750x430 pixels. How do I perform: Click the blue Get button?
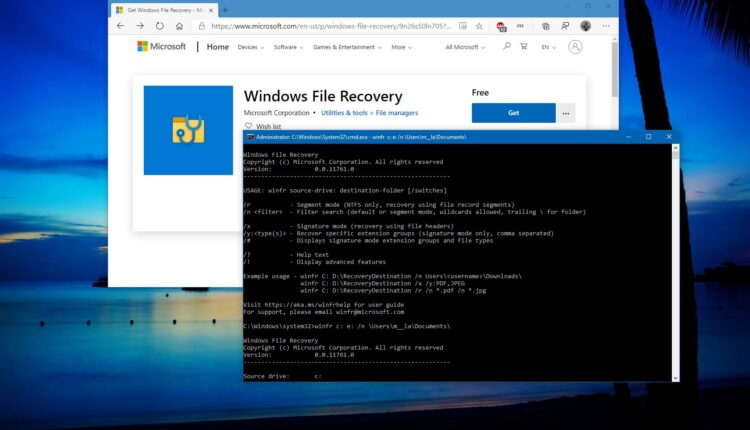(513, 113)
